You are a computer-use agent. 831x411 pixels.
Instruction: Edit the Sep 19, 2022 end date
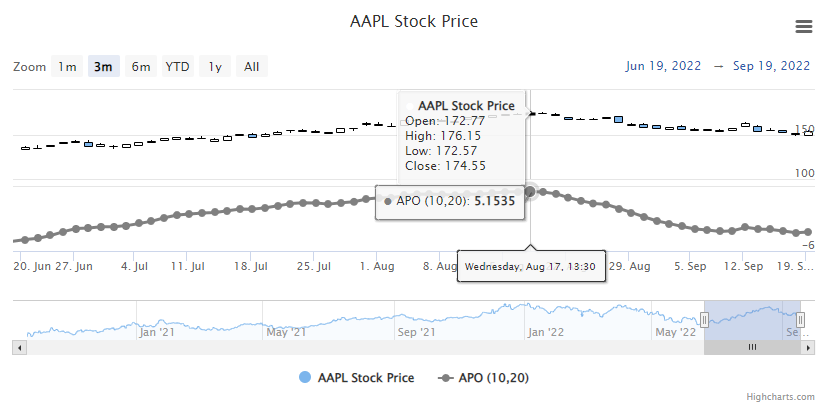coord(773,67)
